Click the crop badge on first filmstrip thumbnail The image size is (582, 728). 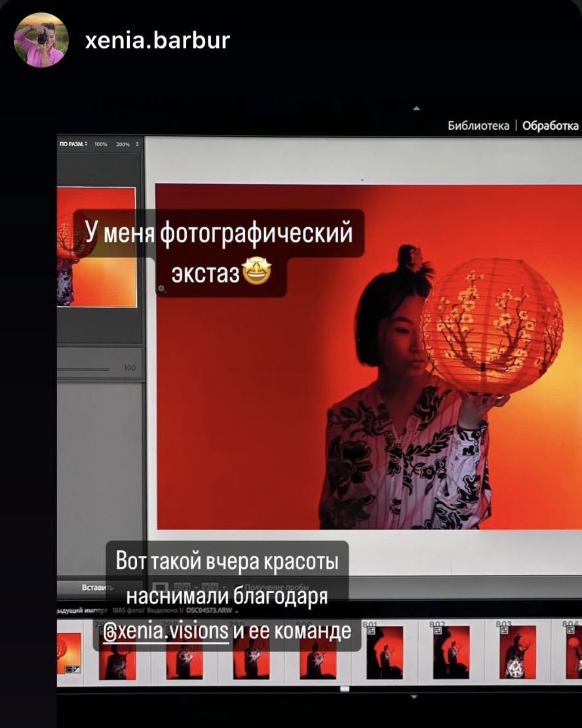68,669
